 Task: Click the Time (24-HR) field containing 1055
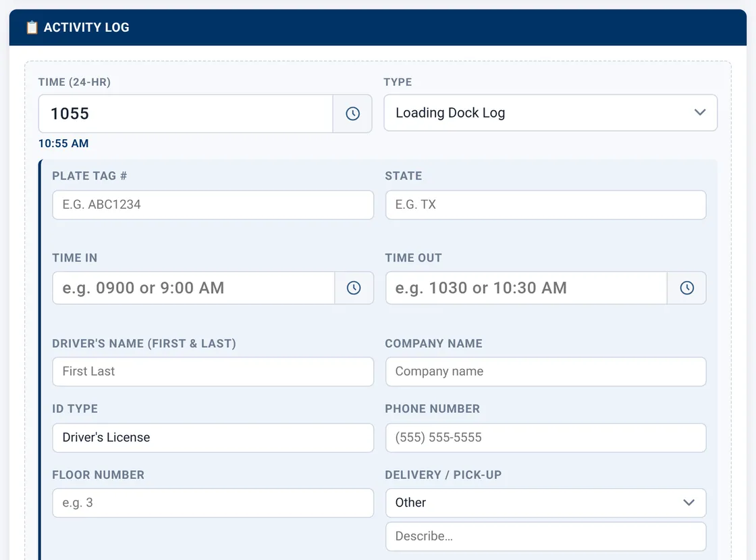(186, 113)
